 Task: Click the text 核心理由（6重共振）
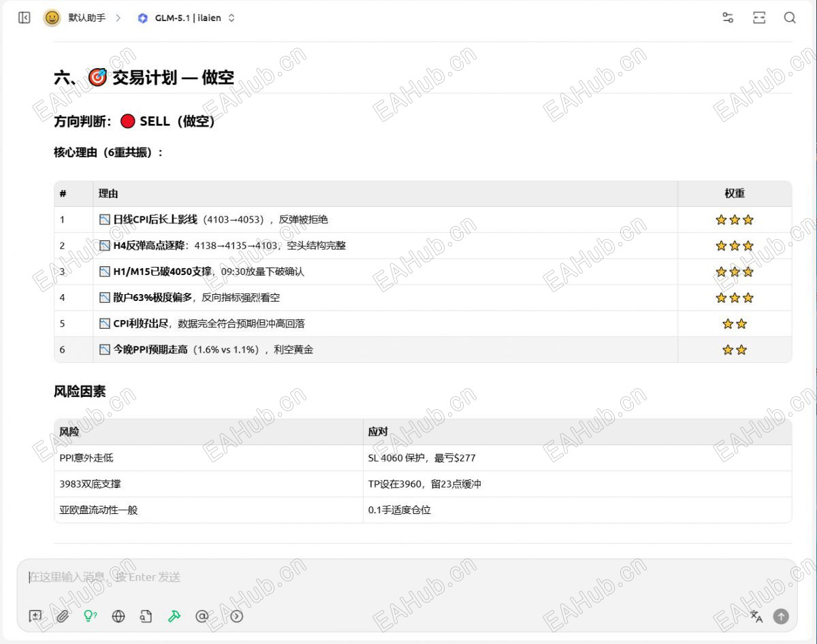click(x=108, y=152)
